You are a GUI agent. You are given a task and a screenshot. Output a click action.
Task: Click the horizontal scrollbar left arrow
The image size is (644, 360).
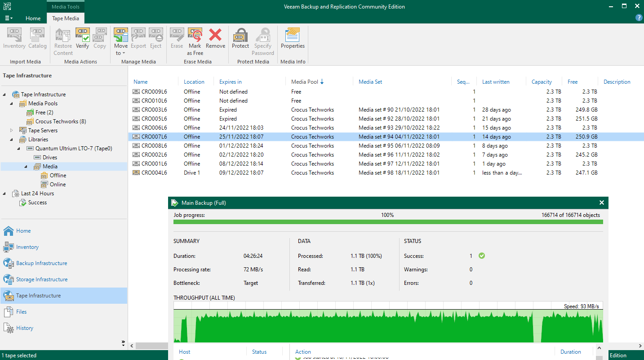click(132, 346)
